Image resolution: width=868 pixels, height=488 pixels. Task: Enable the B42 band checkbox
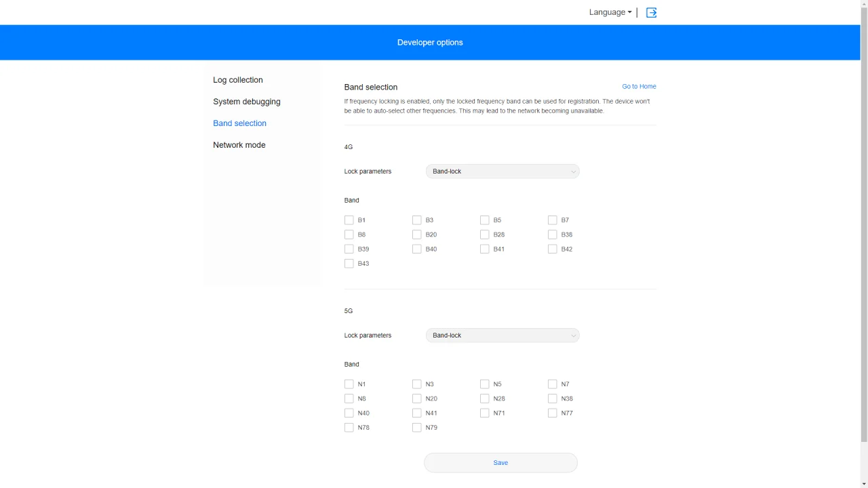point(552,249)
